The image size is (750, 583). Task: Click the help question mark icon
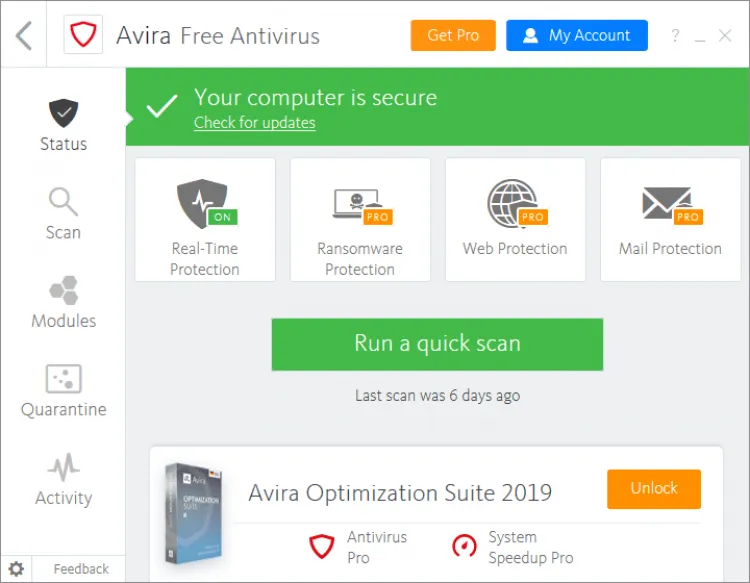tap(675, 35)
